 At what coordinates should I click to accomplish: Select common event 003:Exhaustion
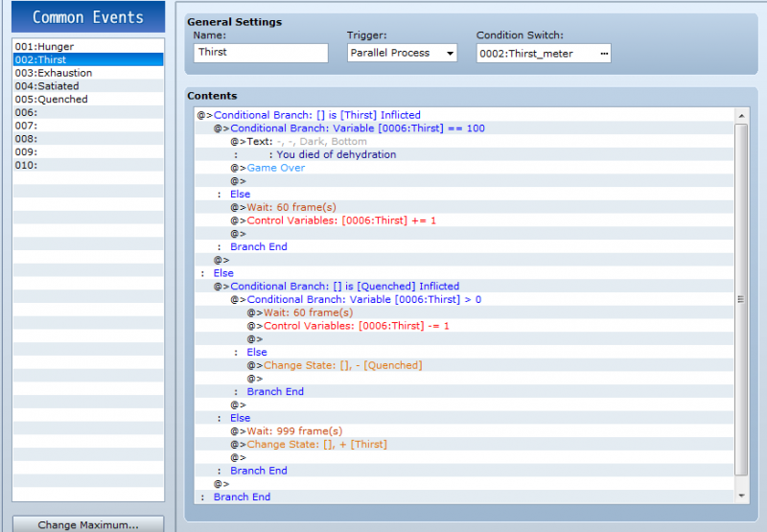(x=88, y=73)
